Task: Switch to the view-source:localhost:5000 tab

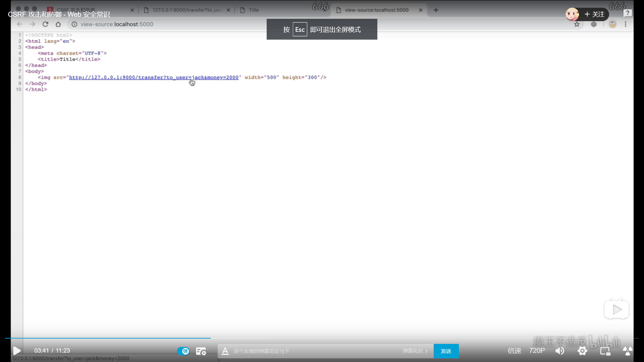Action: coord(376,10)
